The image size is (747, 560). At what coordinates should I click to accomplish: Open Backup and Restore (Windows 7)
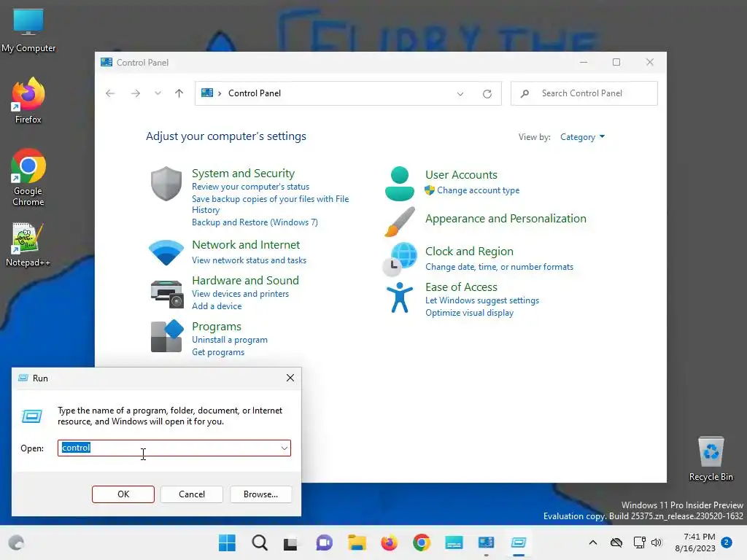tap(255, 222)
